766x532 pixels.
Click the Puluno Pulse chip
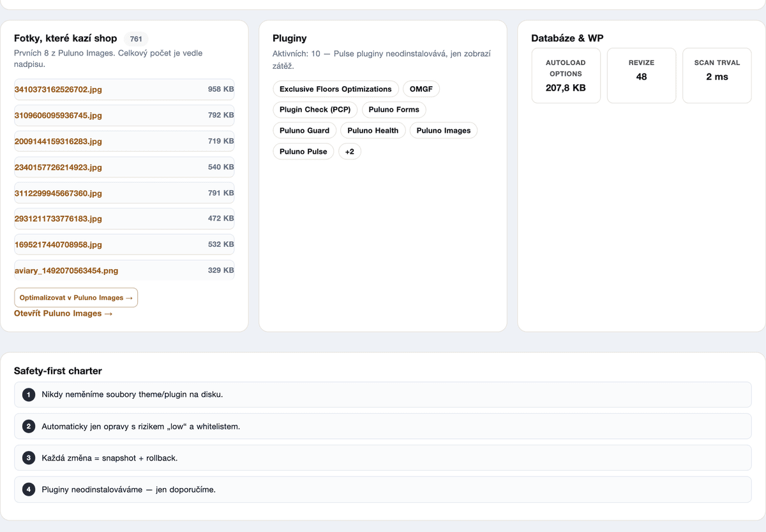click(303, 152)
